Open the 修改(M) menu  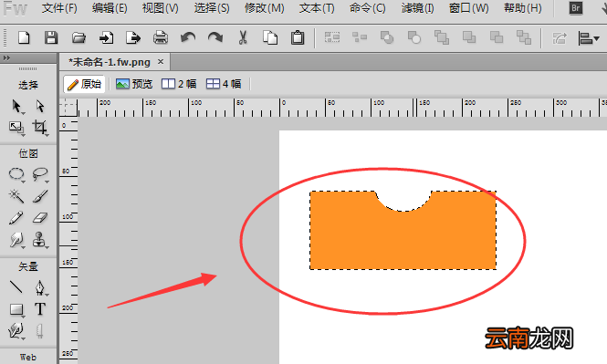[x=264, y=8]
